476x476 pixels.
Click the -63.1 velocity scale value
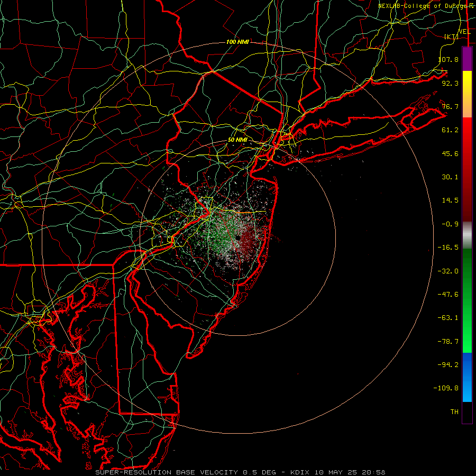(448, 318)
